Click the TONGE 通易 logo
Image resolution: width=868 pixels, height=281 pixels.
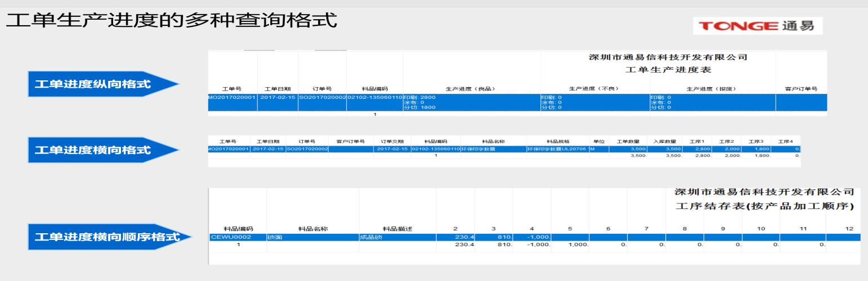pos(757,25)
